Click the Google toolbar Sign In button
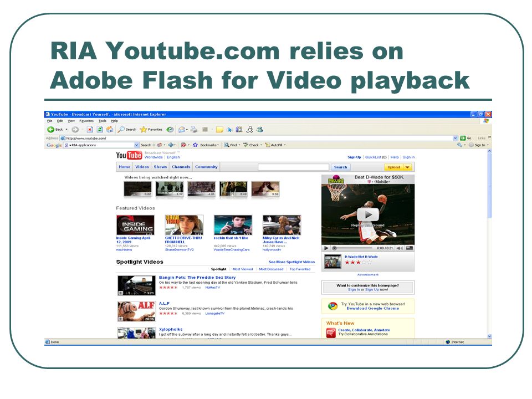 pos(477,145)
